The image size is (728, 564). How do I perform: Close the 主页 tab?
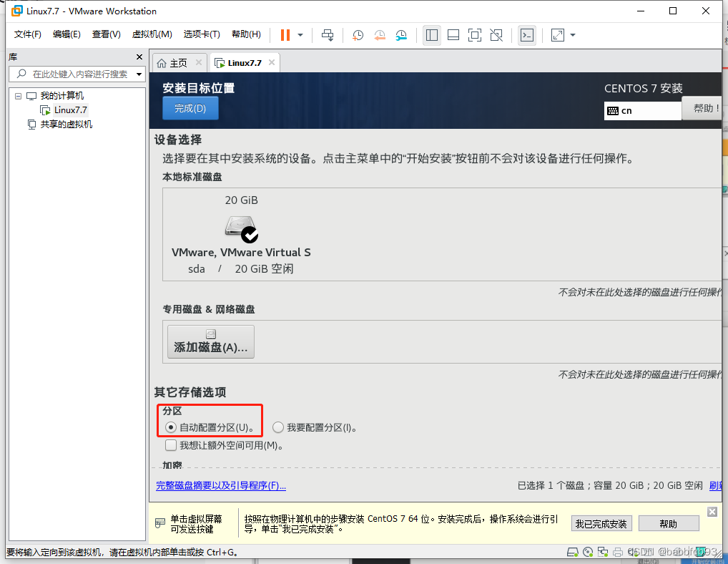pos(199,62)
